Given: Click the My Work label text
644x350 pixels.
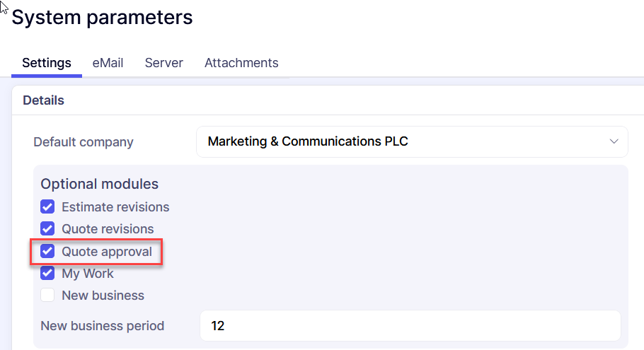Looking at the screenshot, I should [88, 273].
